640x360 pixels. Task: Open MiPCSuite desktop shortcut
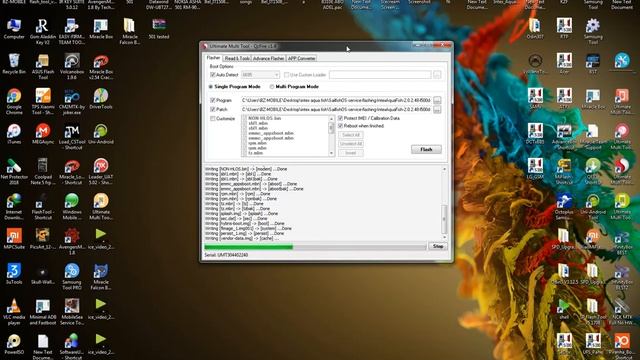(14, 239)
